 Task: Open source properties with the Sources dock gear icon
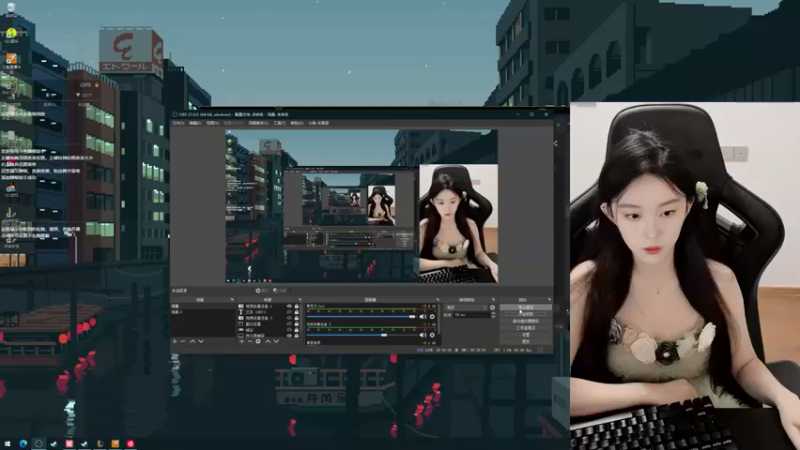tap(258, 341)
